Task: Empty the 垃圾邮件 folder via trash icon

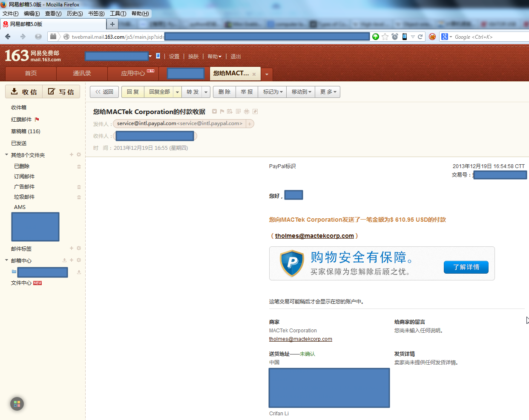Action: tap(79, 197)
